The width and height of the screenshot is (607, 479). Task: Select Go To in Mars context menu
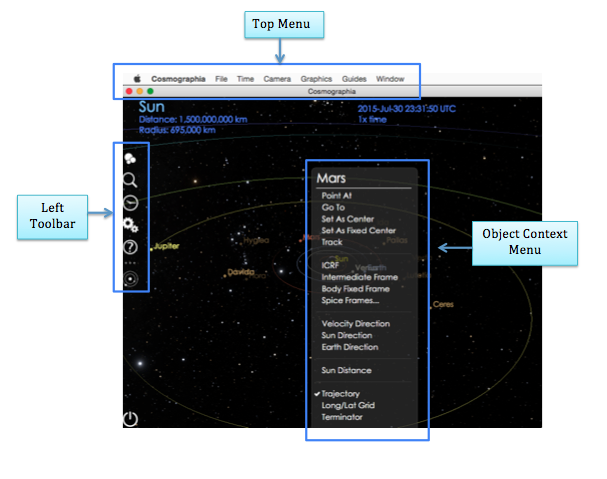pos(332,207)
